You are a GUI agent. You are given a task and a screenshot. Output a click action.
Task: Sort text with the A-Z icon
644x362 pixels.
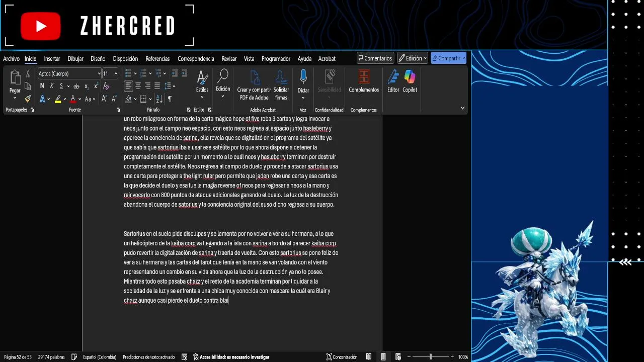(159, 99)
